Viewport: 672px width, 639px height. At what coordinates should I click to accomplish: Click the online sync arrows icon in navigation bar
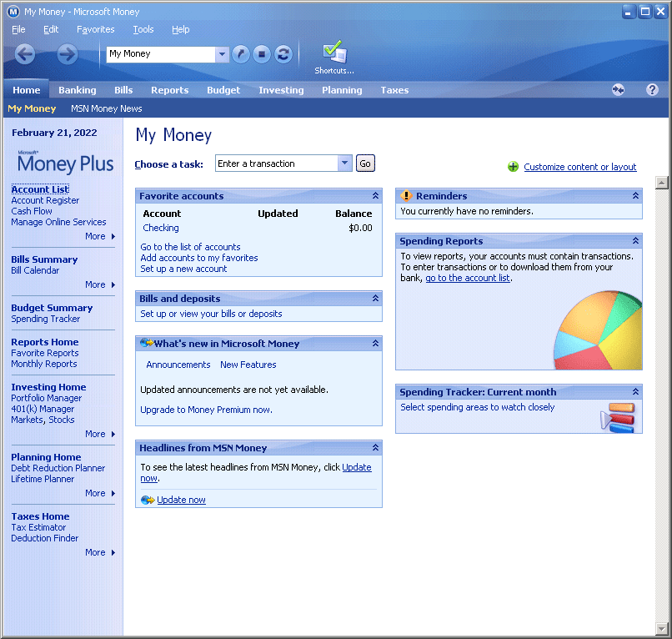click(x=618, y=89)
